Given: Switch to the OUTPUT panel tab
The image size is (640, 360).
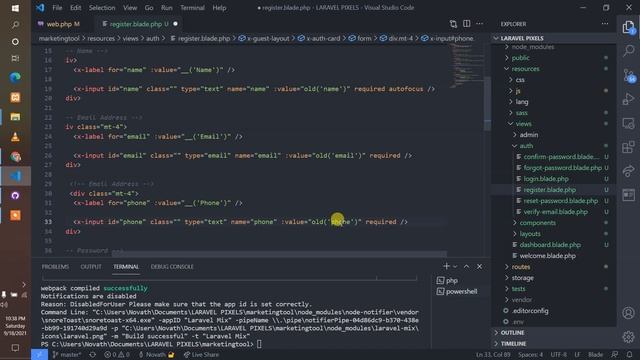Looking at the screenshot, I should click(x=91, y=267).
